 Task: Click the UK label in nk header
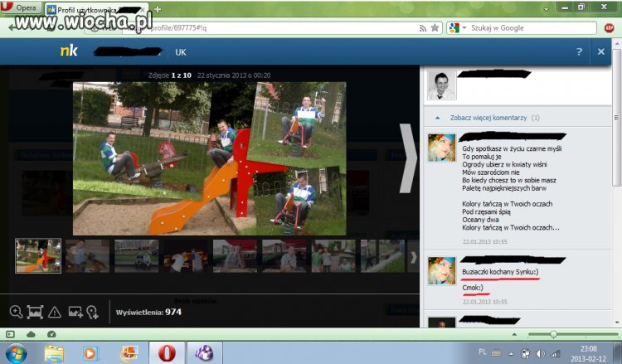click(181, 52)
